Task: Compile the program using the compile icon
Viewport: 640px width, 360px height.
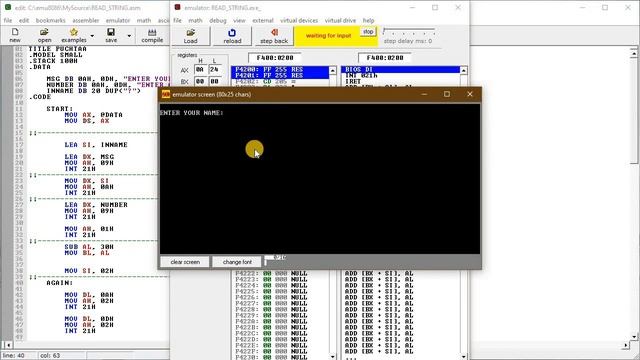Action: (x=152, y=35)
